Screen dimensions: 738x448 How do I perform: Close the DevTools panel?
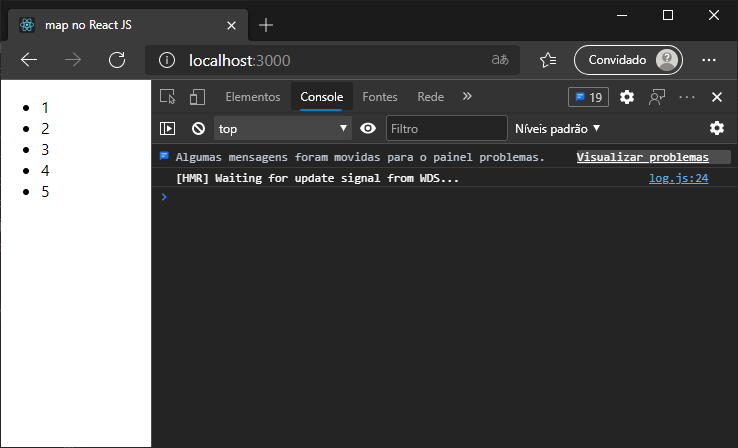click(717, 97)
